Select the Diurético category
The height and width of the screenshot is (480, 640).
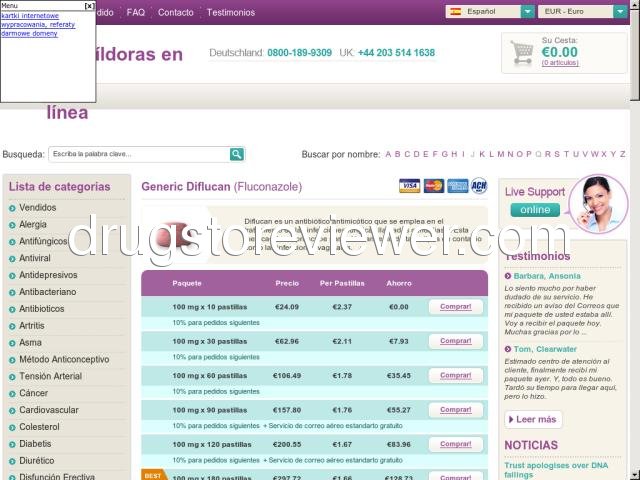tap(36, 460)
